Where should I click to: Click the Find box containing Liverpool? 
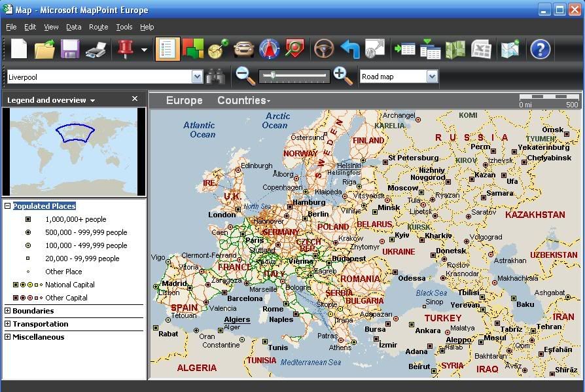click(x=100, y=77)
